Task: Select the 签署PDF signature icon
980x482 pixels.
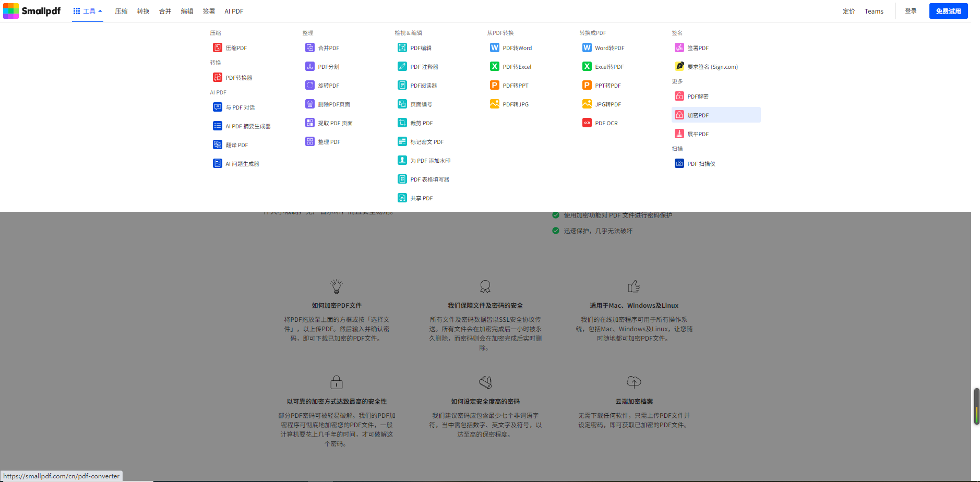Action: tap(679, 47)
